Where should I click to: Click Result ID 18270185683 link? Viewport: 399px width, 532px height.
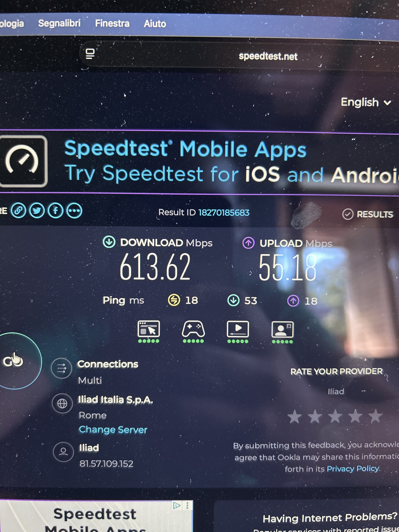click(x=224, y=212)
